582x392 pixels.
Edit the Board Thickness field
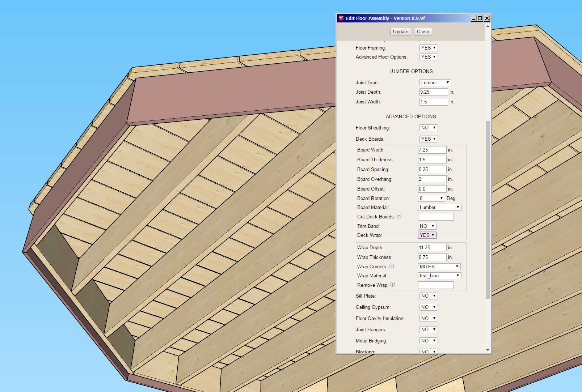click(432, 159)
